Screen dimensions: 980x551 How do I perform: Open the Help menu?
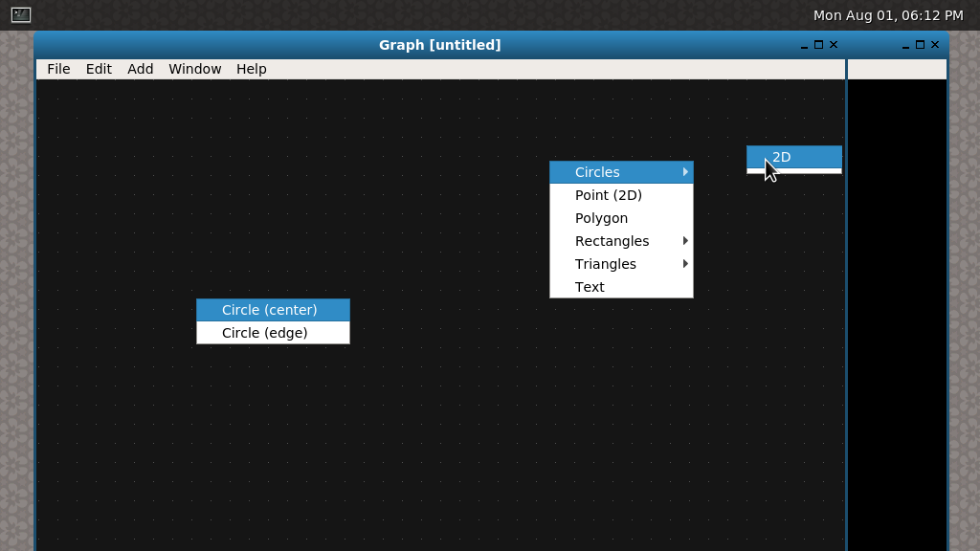tap(251, 69)
